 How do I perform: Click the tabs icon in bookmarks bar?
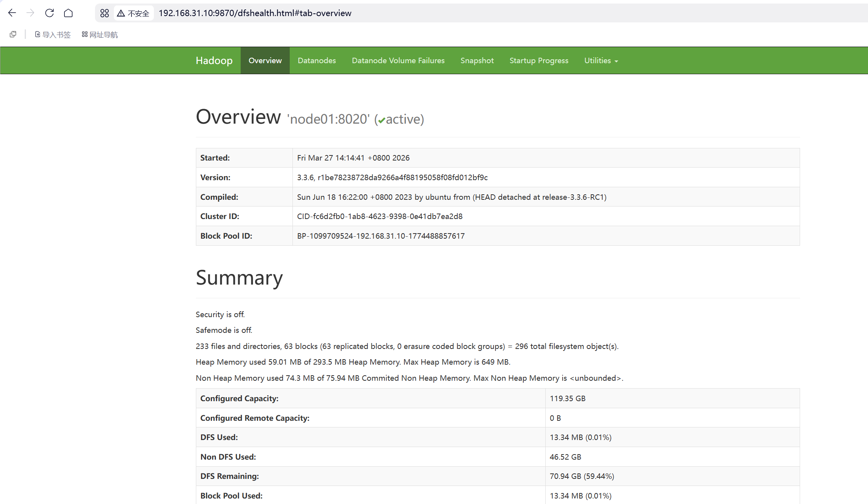click(13, 35)
